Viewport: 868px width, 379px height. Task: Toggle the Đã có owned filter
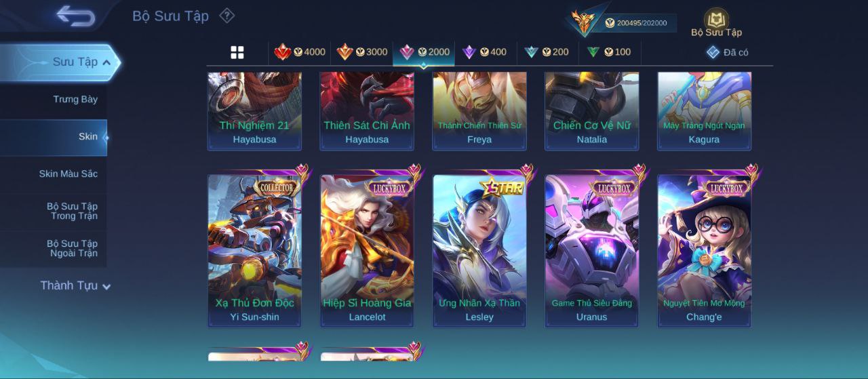tap(727, 52)
